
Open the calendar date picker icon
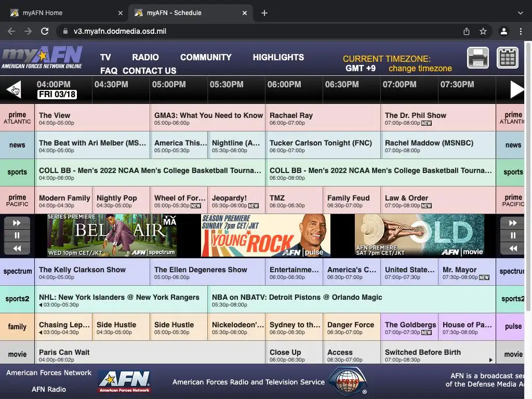508,58
